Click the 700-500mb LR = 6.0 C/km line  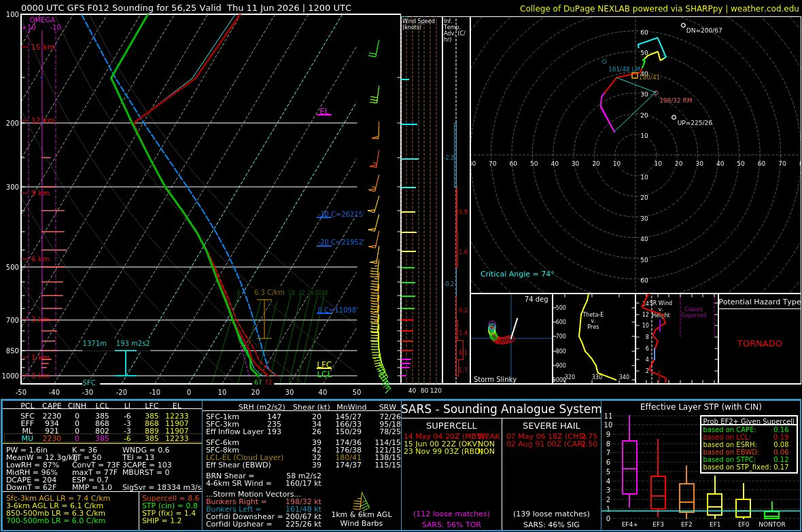tap(56, 520)
